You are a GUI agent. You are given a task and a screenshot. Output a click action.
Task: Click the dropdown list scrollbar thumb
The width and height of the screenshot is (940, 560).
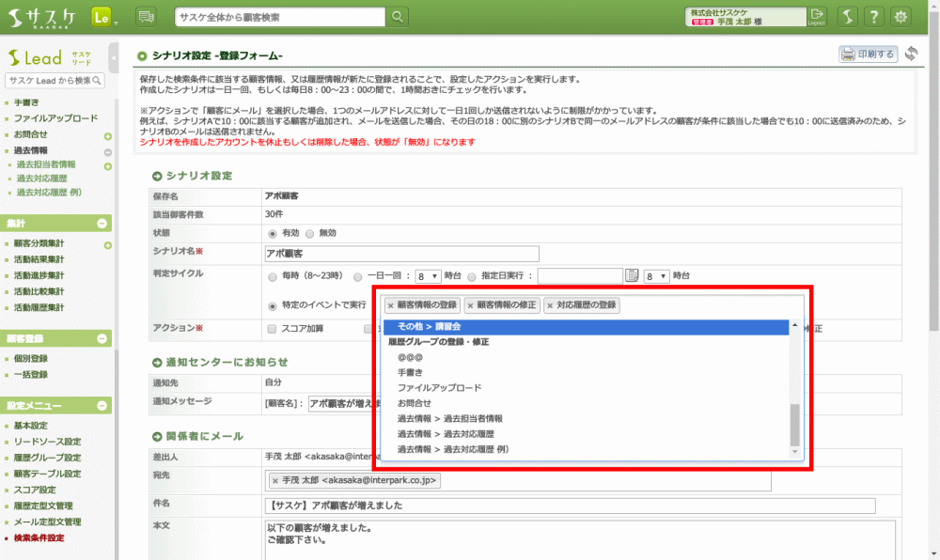(794, 425)
